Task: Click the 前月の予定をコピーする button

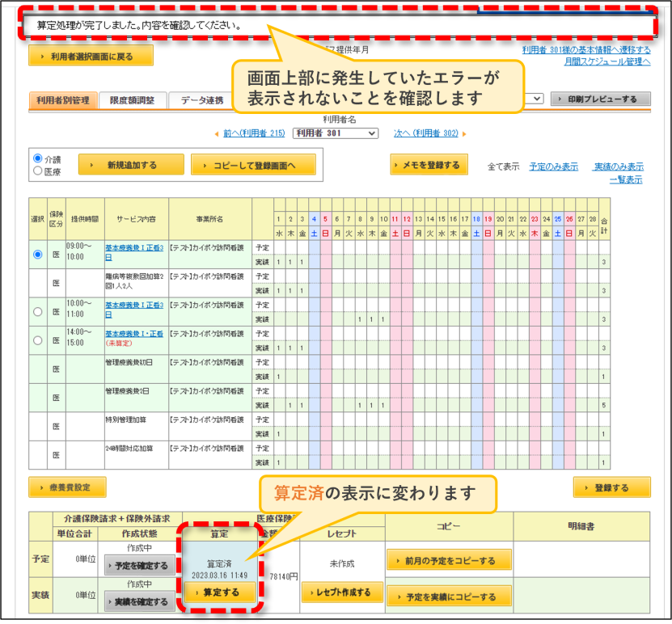Action: coord(449,560)
